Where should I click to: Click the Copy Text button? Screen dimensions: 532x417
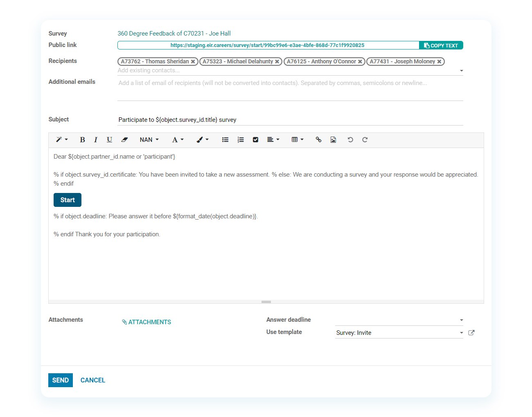(x=441, y=45)
